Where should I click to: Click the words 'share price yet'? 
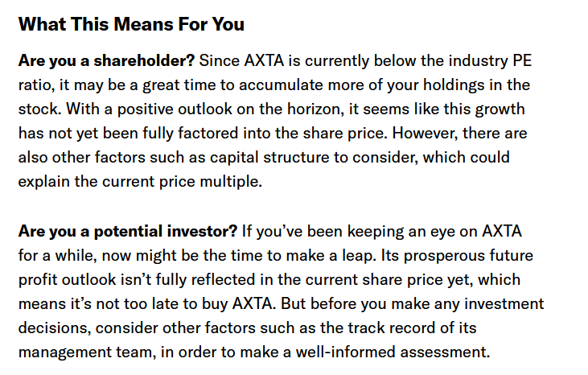417,280
